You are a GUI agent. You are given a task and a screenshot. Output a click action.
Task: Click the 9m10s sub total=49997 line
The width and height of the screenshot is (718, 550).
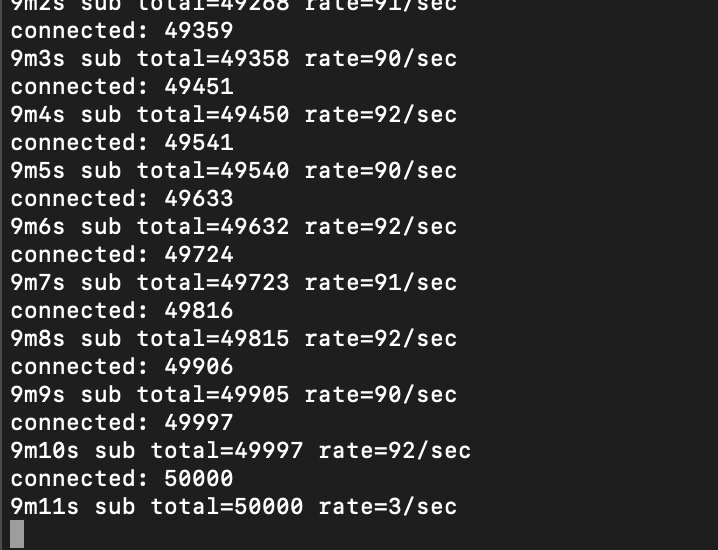[241, 451]
